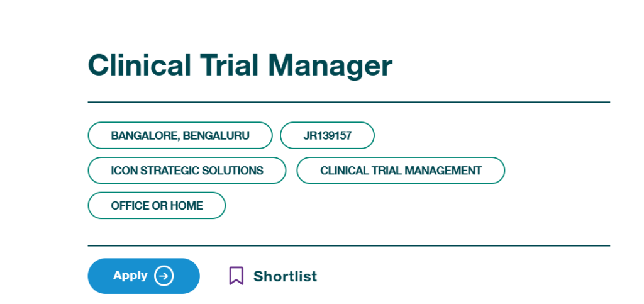This screenshot has width=644, height=304.
Task: Click the Clinical Trial Manager job title
Action: [x=240, y=65]
